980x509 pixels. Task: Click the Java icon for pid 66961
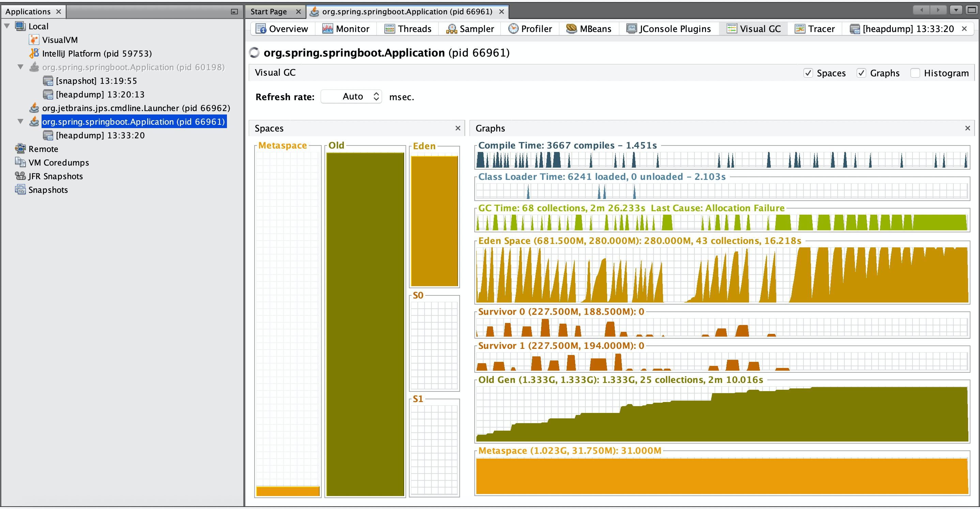tap(34, 122)
